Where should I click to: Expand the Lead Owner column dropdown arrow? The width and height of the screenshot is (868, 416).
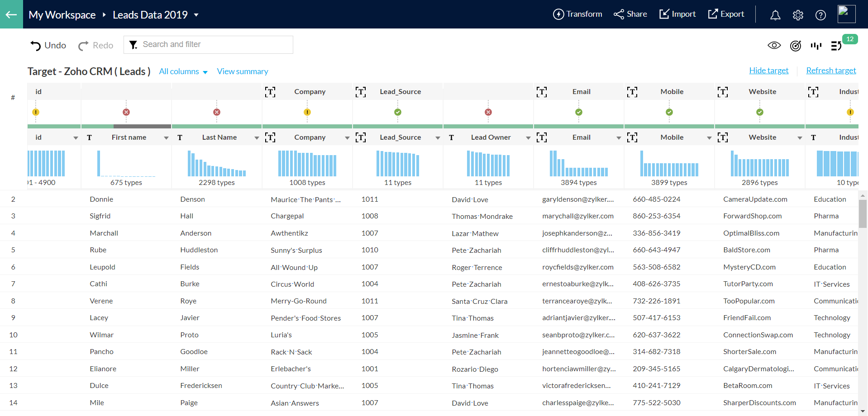click(528, 138)
